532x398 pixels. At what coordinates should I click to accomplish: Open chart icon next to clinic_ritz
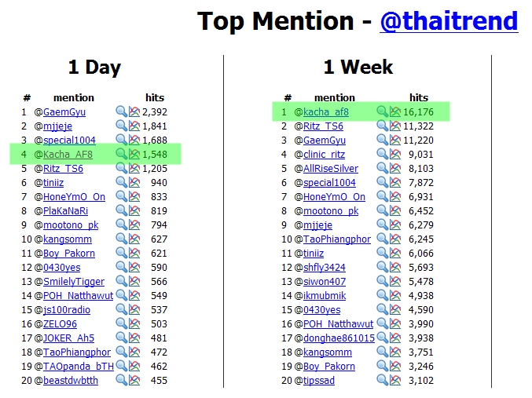(x=395, y=154)
